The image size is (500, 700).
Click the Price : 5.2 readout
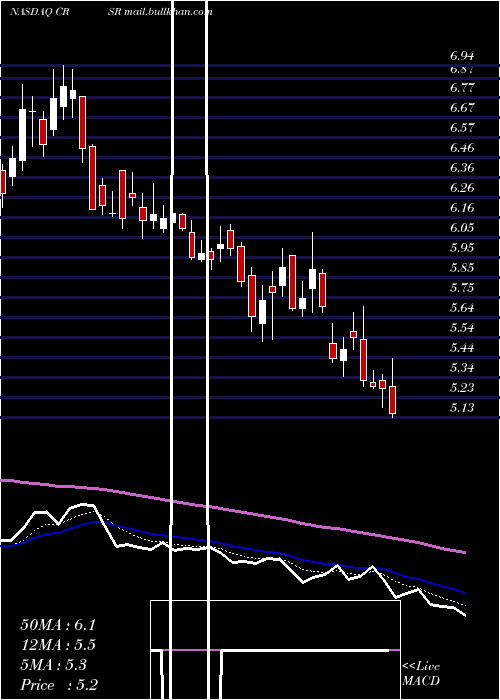59,685
